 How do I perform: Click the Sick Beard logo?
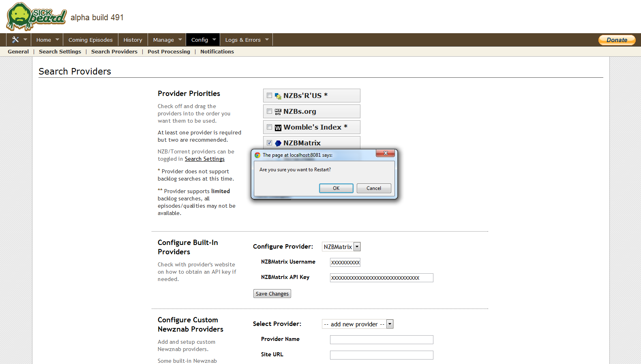(x=36, y=17)
